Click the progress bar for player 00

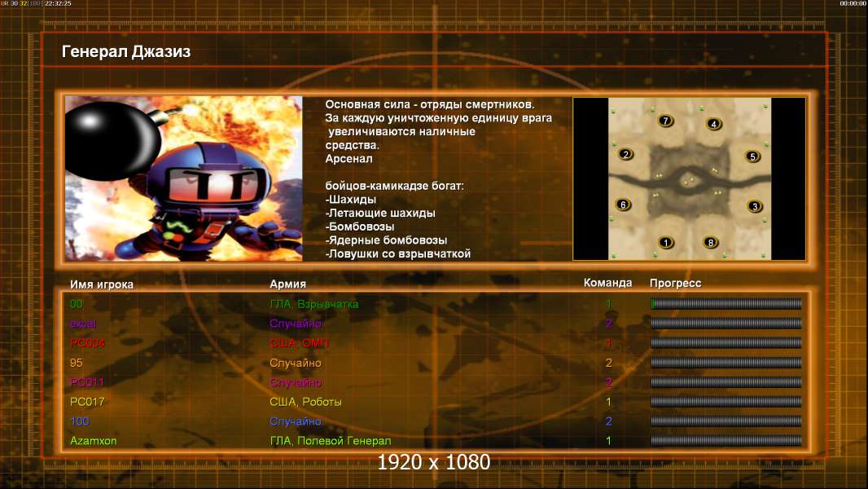coord(726,303)
